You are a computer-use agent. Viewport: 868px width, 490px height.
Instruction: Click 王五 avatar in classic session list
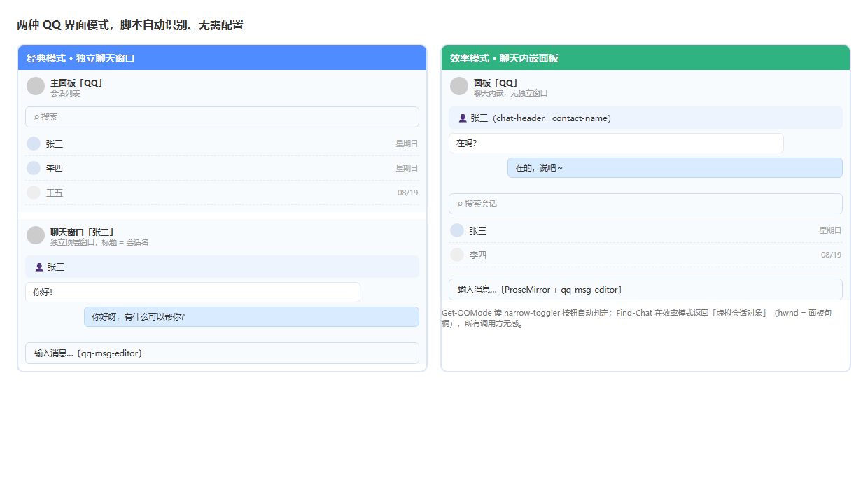point(34,192)
